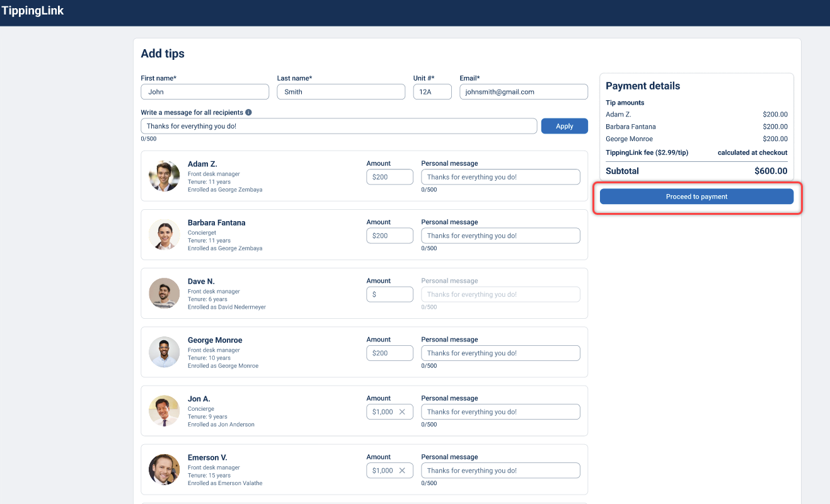Click the Add tips heading
The width and height of the screenshot is (830, 504).
[x=163, y=54]
